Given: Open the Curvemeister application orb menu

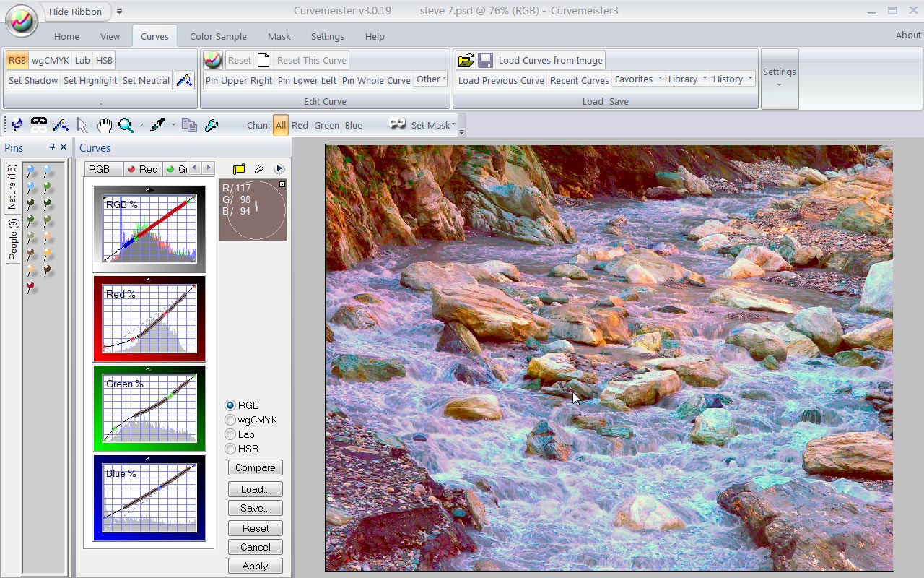Looking at the screenshot, I should point(22,20).
